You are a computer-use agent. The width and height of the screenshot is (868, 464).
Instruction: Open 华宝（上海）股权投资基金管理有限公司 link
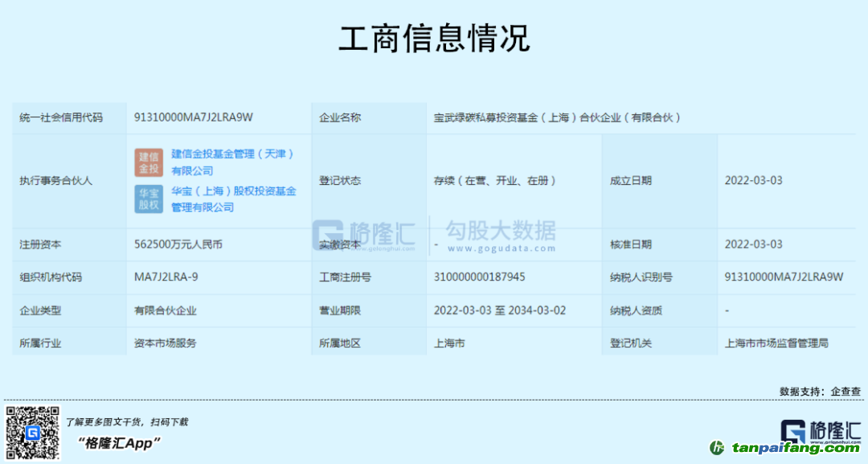[x=233, y=199]
